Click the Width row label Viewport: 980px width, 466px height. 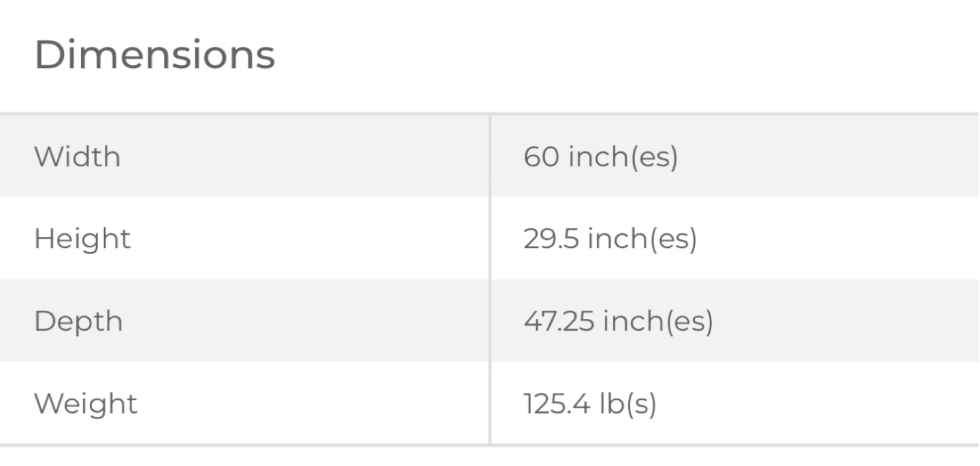point(78,157)
